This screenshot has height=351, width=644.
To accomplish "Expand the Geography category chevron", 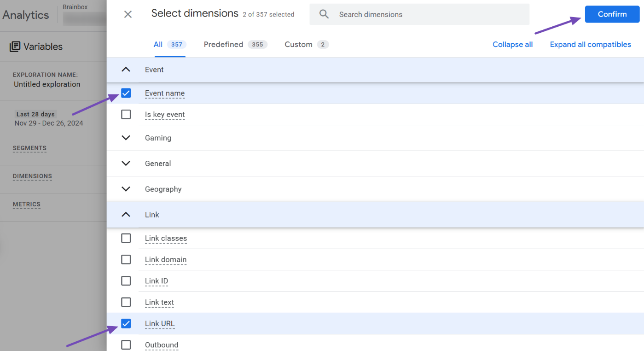I will (x=126, y=189).
